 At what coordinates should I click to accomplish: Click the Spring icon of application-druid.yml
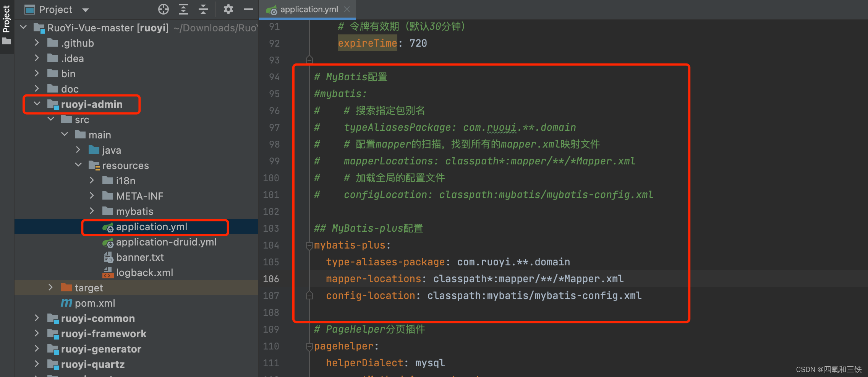pos(108,242)
